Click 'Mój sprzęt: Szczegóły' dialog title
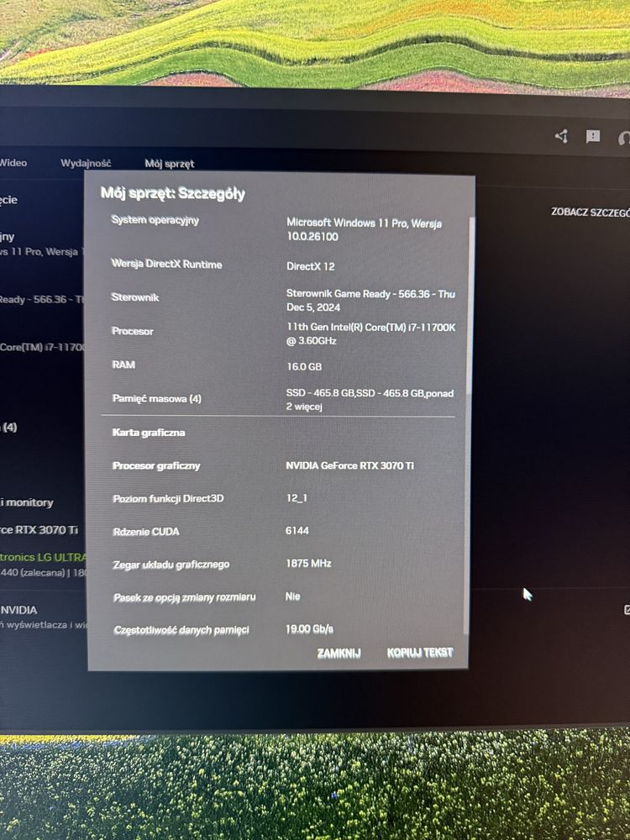Image resolution: width=630 pixels, height=840 pixels. click(173, 193)
